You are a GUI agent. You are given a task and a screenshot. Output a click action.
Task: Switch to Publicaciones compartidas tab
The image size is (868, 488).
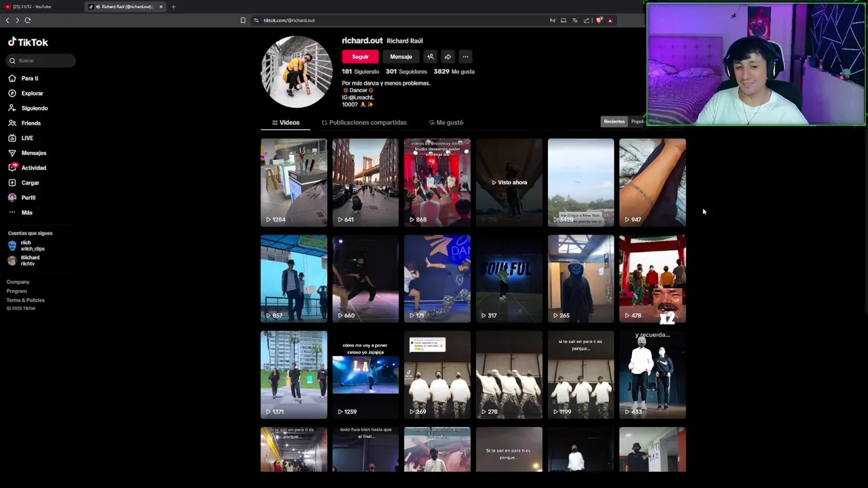(x=364, y=123)
